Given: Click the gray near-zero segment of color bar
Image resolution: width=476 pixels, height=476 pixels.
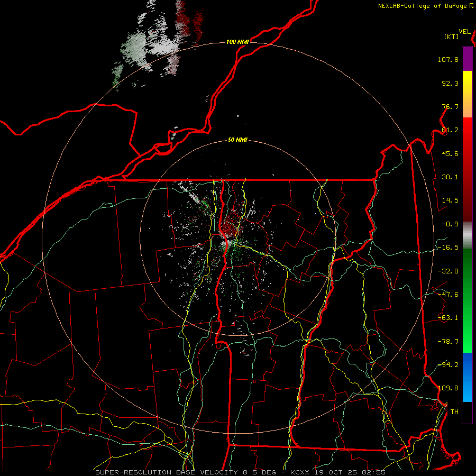Looking at the screenshot, I should pyautogui.click(x=467, y=235).
